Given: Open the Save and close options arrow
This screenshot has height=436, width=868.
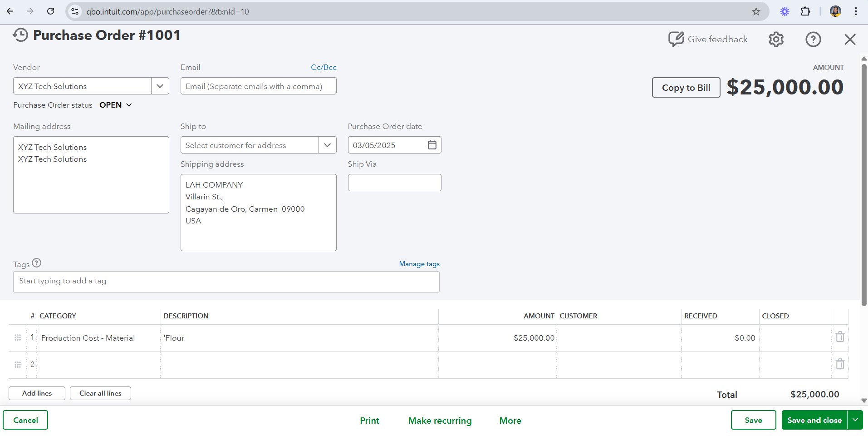Looking at the screenshot, I should (855, 420).
